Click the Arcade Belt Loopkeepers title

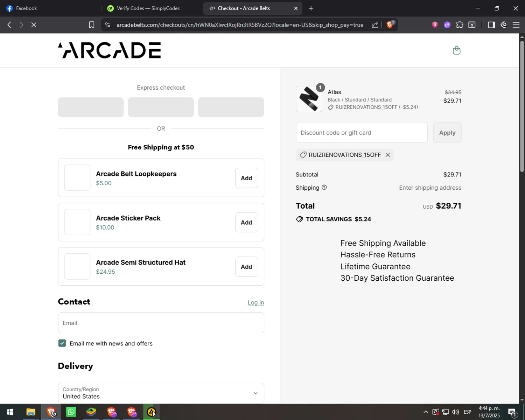click(x=136, y=174)
